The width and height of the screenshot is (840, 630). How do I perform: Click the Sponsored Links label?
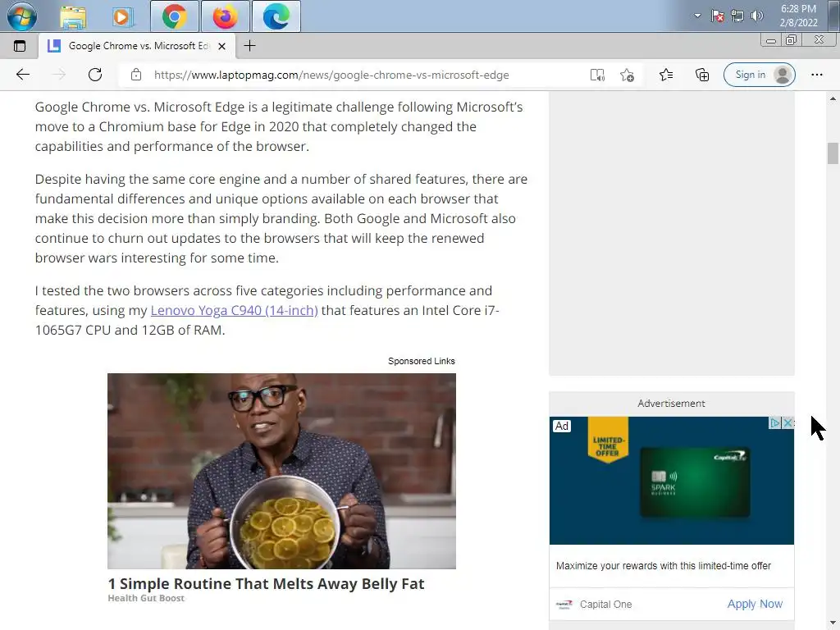tap(422, 361)
